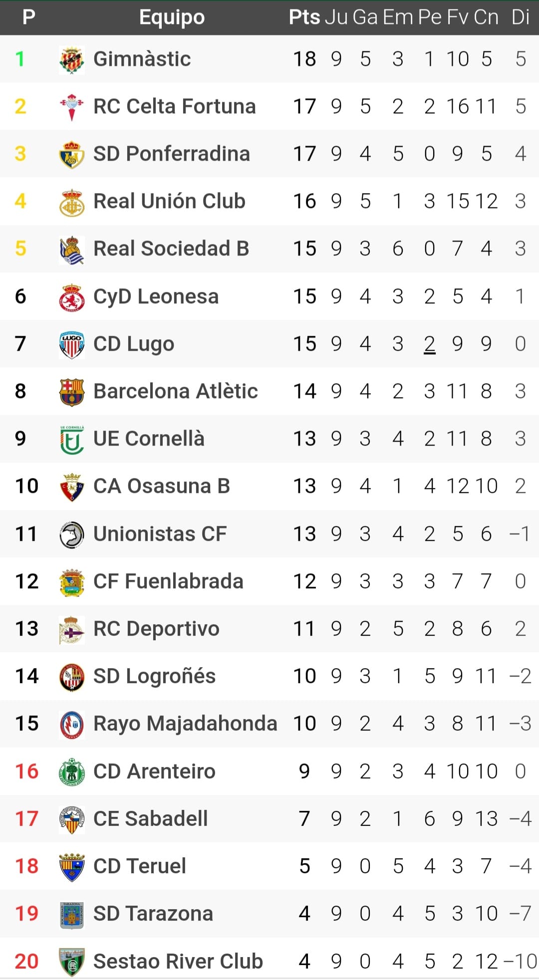Tap the UE Cornellà logo
This screenshot has height=980, width=539.
[71, 439]
